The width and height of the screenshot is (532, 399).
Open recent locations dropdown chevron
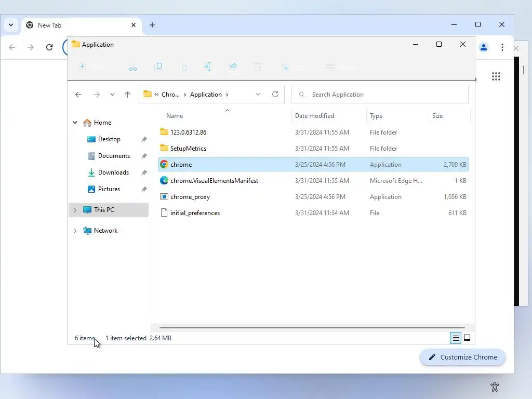pyautogui.click(x=112, y=95)
